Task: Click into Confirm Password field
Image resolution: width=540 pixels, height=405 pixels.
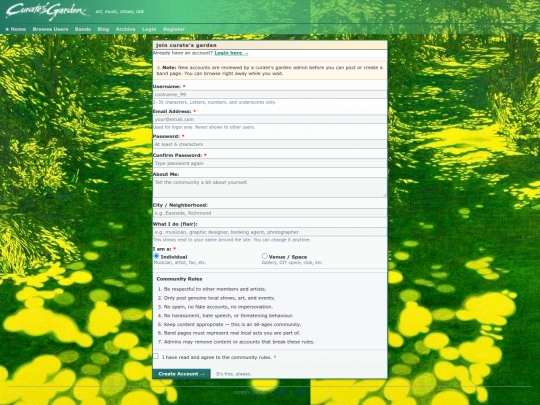Action: click(270, 163)
